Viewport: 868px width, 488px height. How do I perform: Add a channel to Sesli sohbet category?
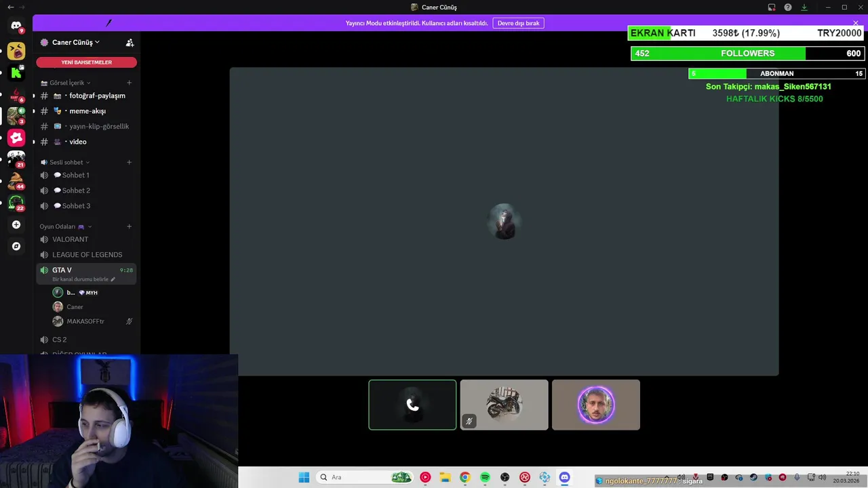130,162
